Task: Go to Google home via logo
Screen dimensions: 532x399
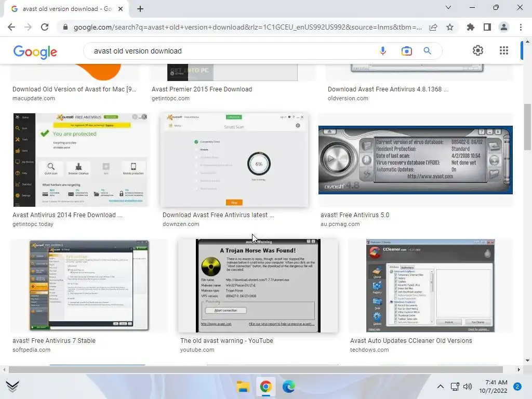Action: [x=35, y=51]
